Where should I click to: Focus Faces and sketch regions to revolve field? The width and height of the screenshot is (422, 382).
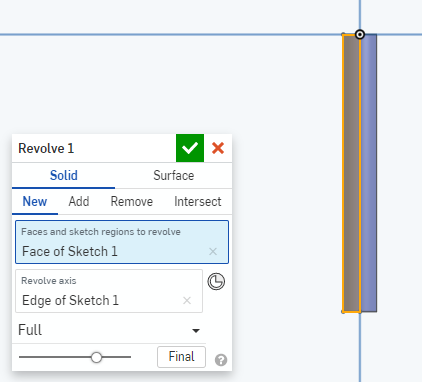[122, 242]
